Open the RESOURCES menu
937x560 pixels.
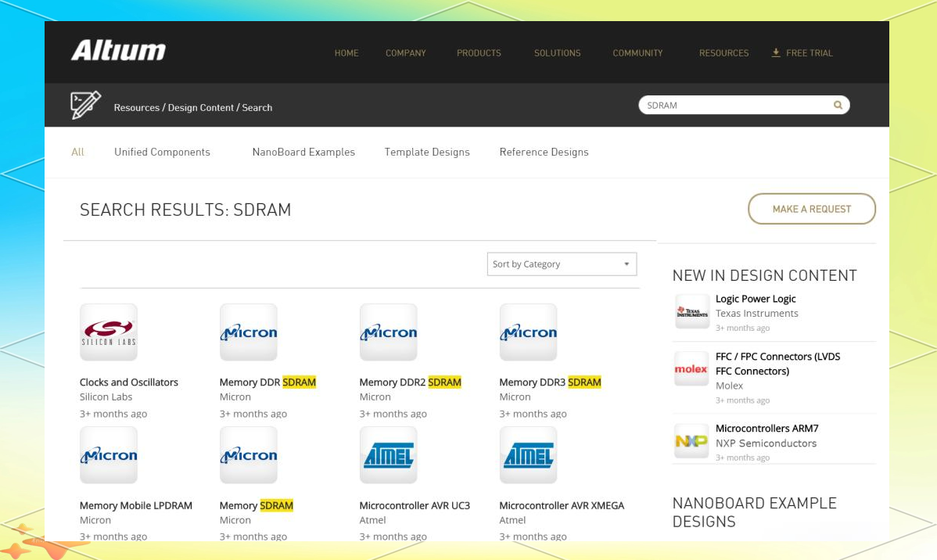click(x=723, y=53)
